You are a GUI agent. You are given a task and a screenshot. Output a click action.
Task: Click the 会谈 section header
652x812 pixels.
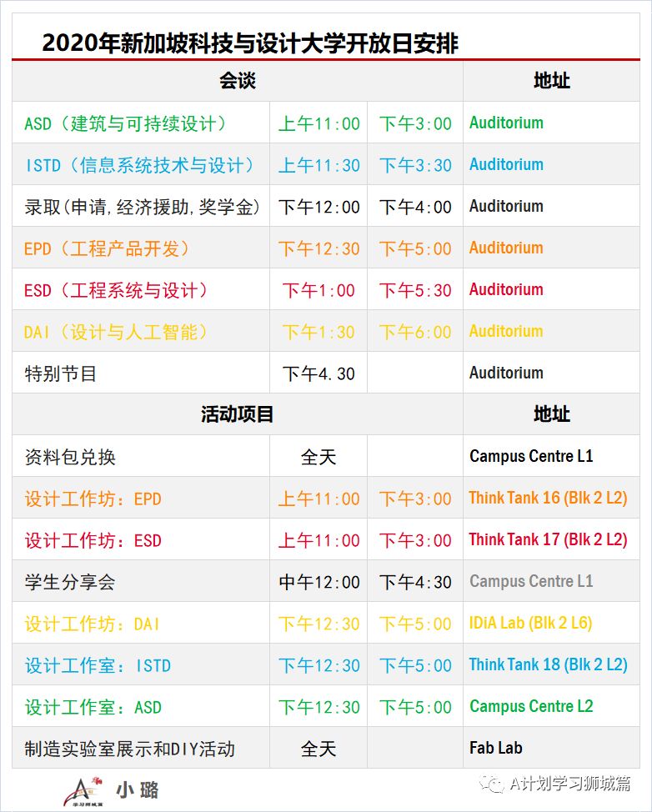point(237,81)
